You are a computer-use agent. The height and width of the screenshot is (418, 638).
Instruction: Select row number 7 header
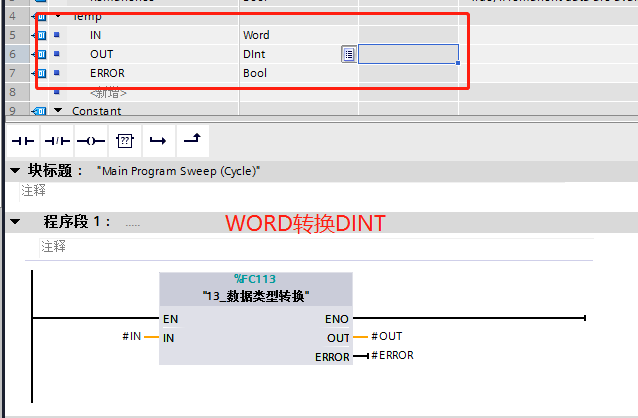[15, 73]
